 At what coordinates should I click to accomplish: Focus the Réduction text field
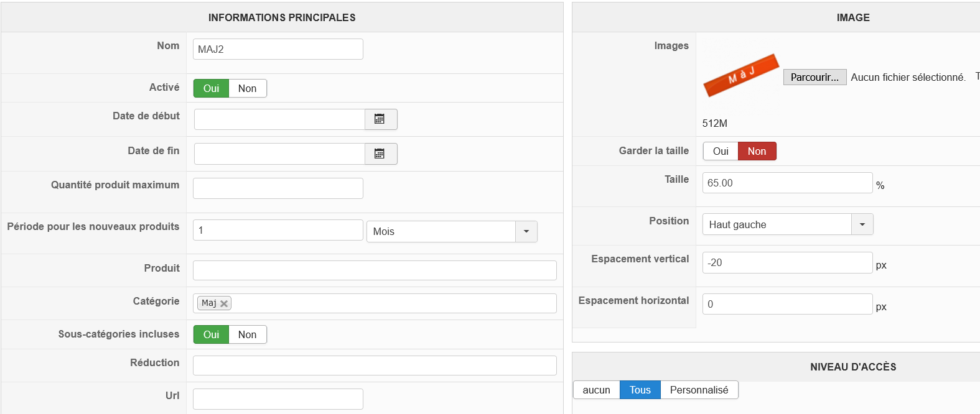click(x=375, y=366)
